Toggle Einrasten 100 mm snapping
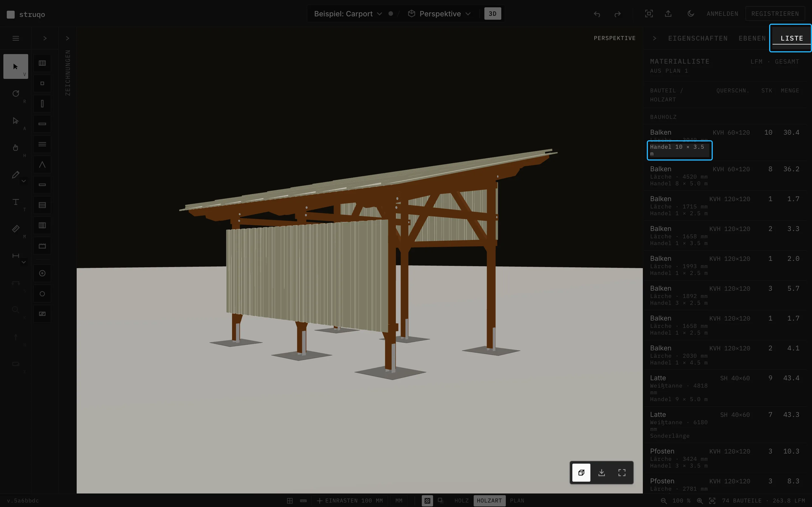 pyautogui.click(x=350, y=501)
